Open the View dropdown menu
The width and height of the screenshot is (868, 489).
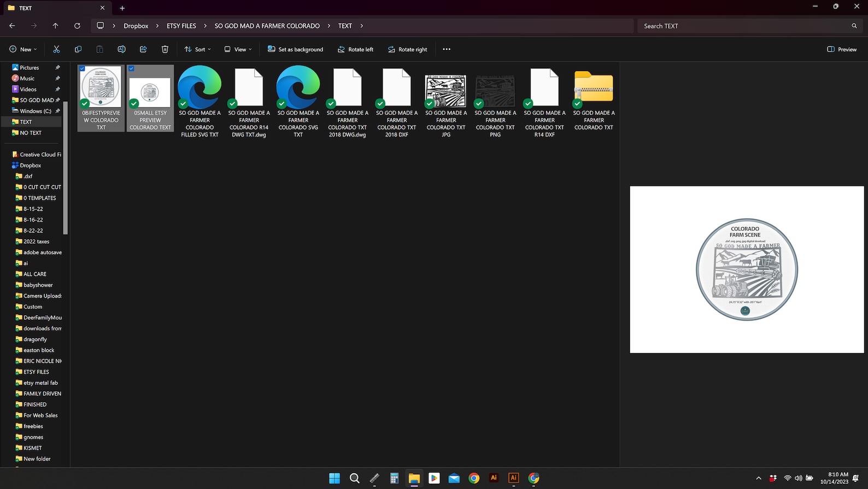tap(238, 49)
